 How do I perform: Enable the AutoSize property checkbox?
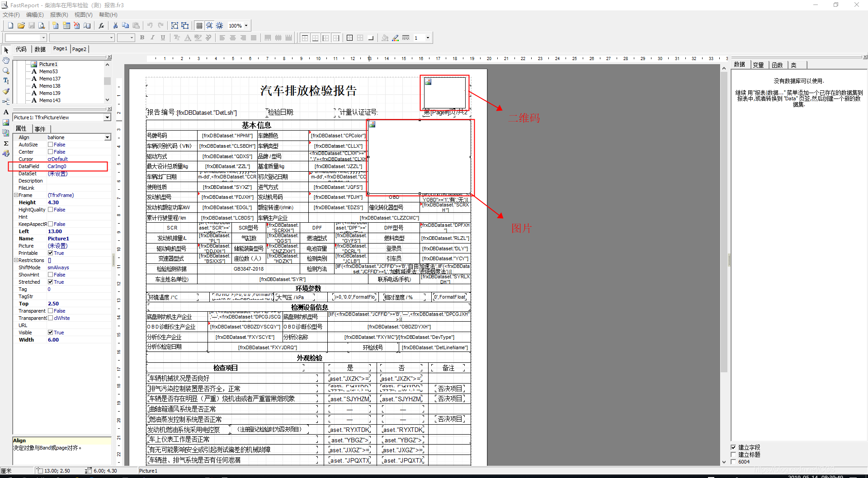51,144
